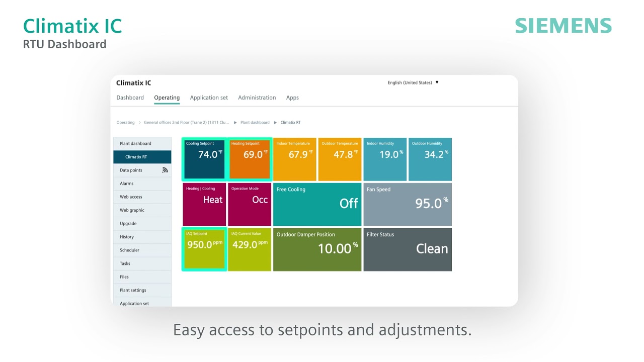Click the Outdoor Damper Position 10.00 tile

(x=317, y=249)
